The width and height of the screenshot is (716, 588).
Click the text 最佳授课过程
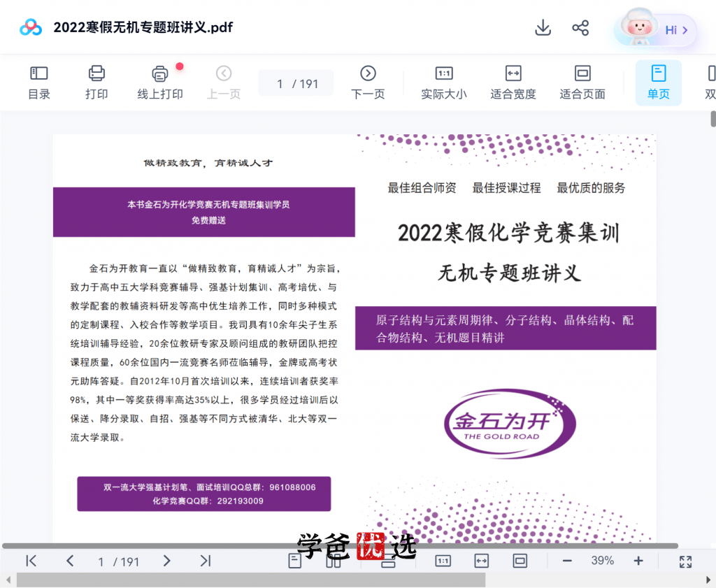tap(506, 187)
